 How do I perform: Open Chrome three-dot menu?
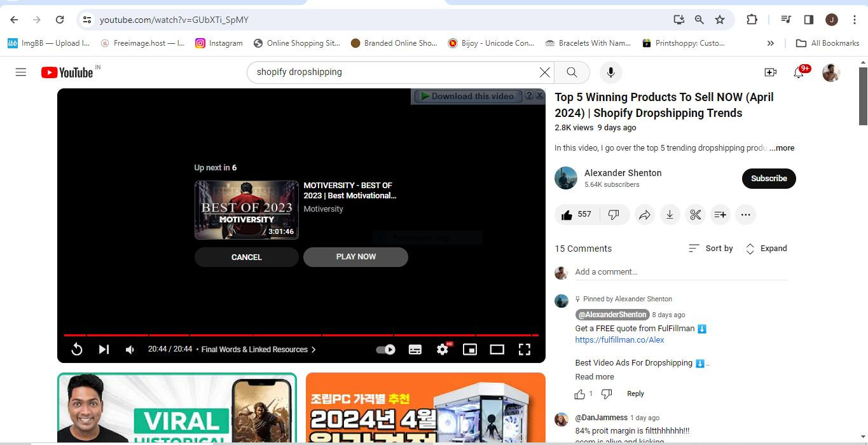pyautogui.click(x=855, y=20)
